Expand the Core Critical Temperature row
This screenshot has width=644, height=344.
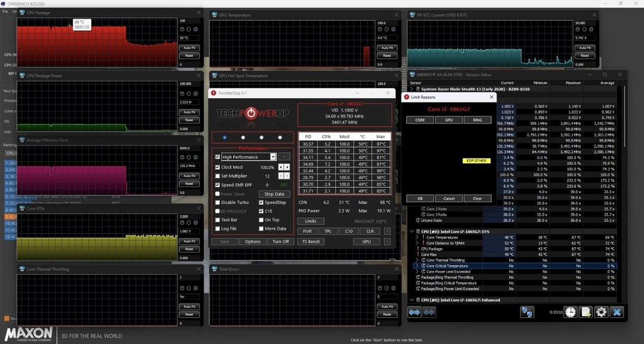click(417, 266)
